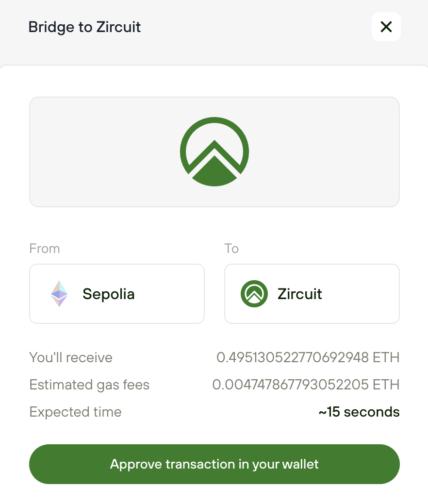428x504 pixels.
Task: Click the Sepolia network name text
Action: tap(108, 294)
